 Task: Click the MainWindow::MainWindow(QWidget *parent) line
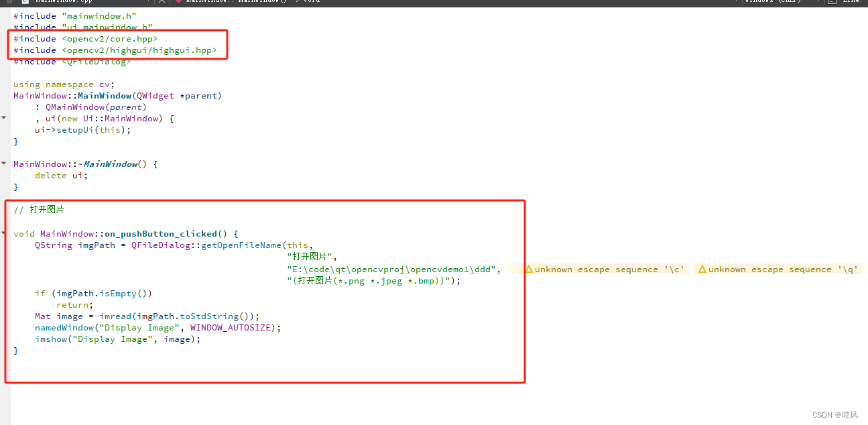point(117,96)
